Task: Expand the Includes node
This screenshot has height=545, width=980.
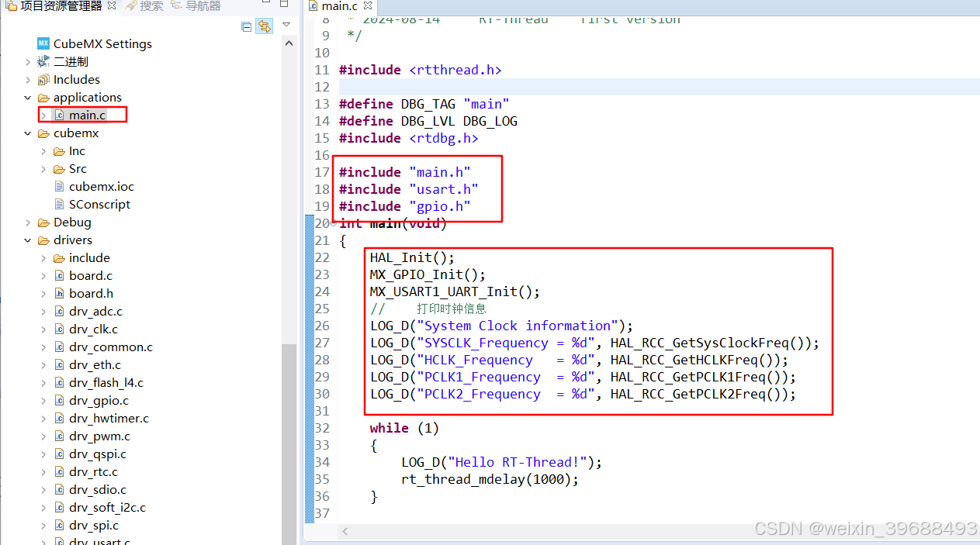Action: [28, 79]
